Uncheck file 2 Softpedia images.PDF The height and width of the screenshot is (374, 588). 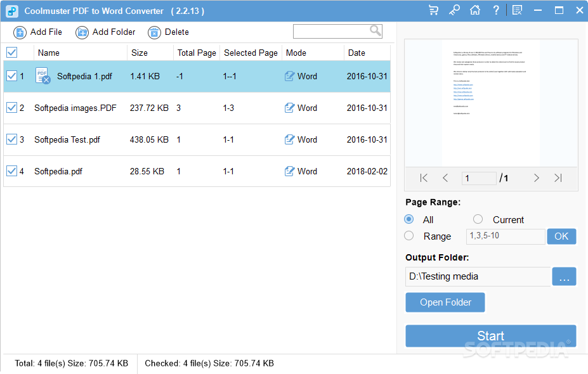[11, 108]
